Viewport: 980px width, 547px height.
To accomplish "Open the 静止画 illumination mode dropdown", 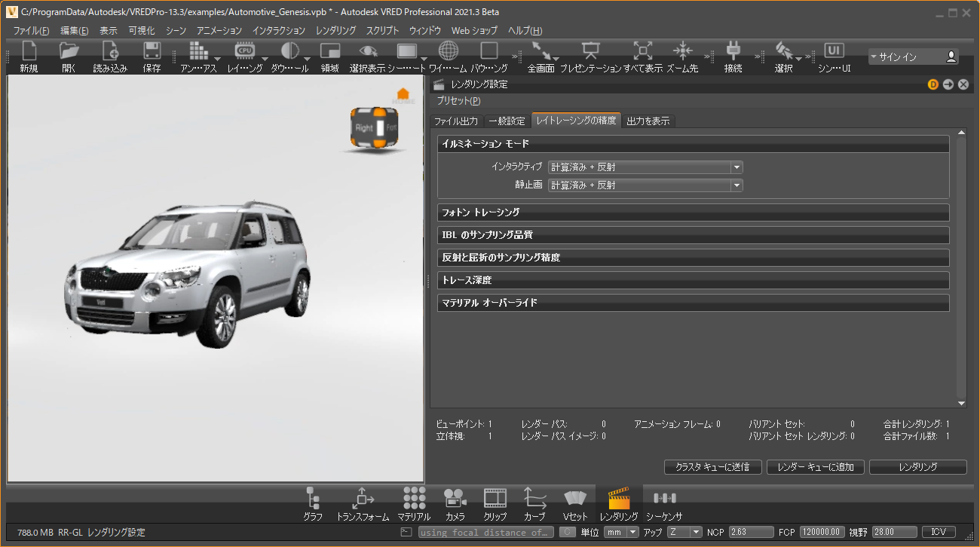I will coord(645,185).
